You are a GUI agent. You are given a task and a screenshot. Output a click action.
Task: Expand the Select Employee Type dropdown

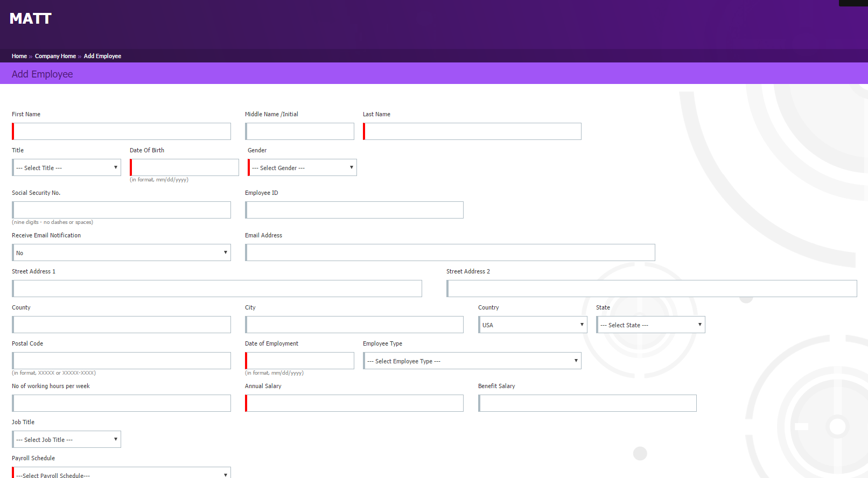tap(472, 361)
